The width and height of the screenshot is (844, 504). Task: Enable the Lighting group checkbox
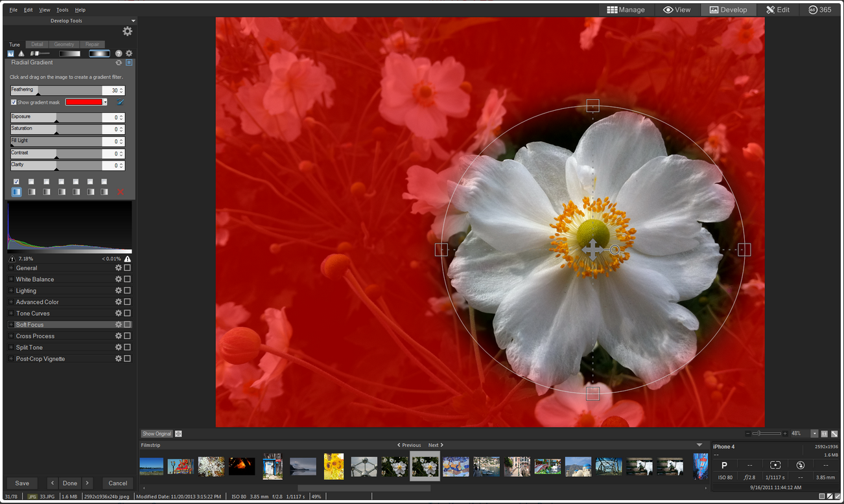coord(127,291)
